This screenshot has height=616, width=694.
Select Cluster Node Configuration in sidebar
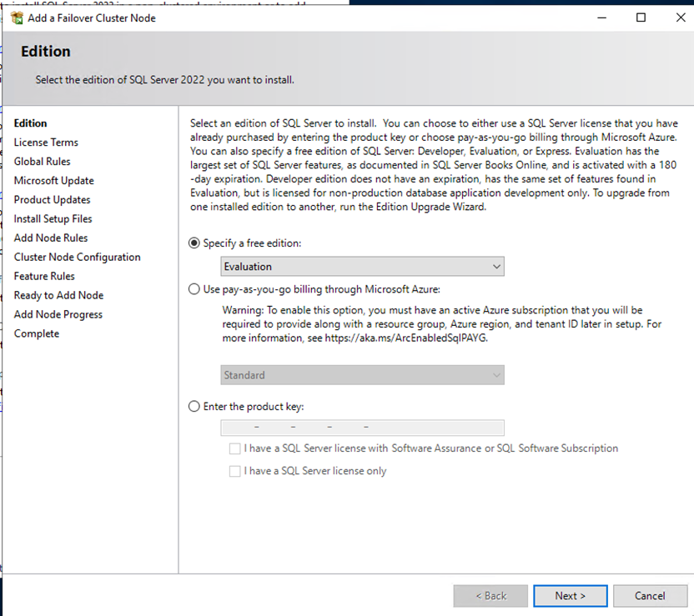(x=77, y=258)
